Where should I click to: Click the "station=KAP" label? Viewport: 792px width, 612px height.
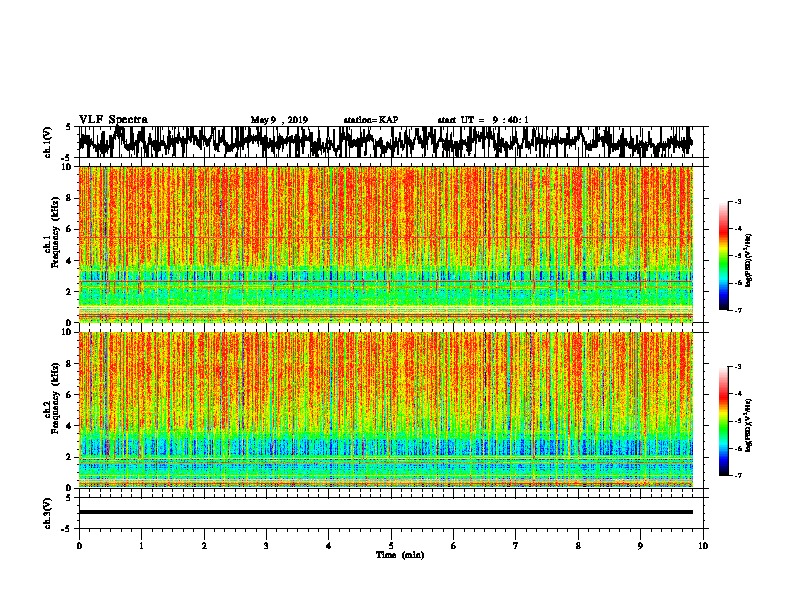[x=371, y=120]
